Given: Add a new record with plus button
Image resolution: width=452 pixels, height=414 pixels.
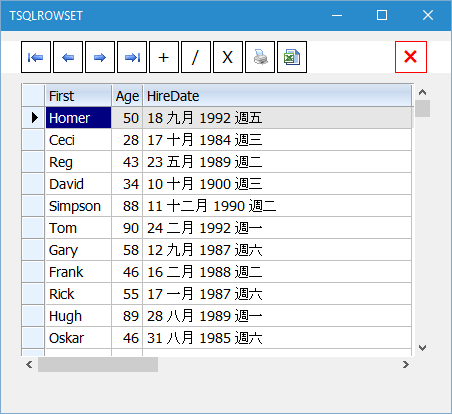Looking at the screenshot, I should [164, 57].
